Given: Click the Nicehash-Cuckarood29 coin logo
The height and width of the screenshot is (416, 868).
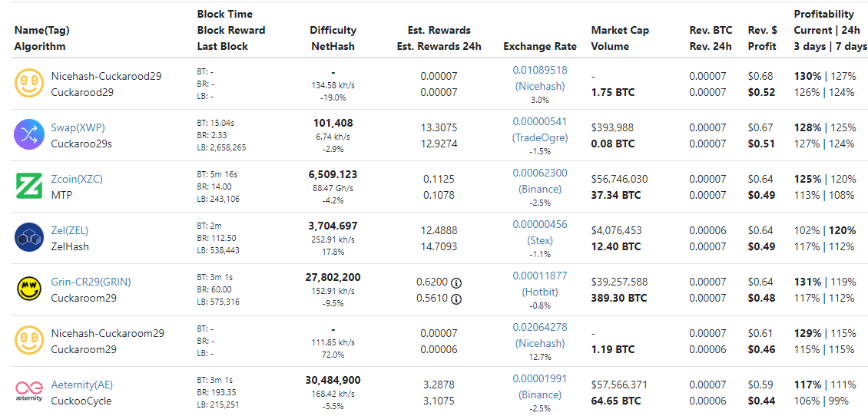Looking at the screenshot, I should pos(28,84).
